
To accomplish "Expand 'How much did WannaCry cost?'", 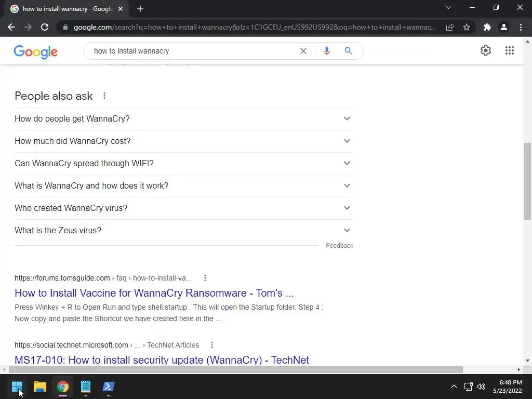I will coord(184,141).
